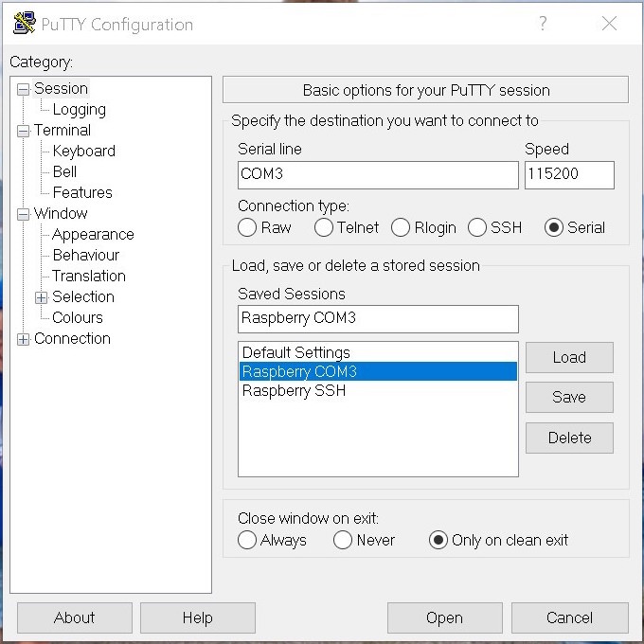Click the Speed input field
The height and width of the screenshot is (644, 644).
click(569, 175)
